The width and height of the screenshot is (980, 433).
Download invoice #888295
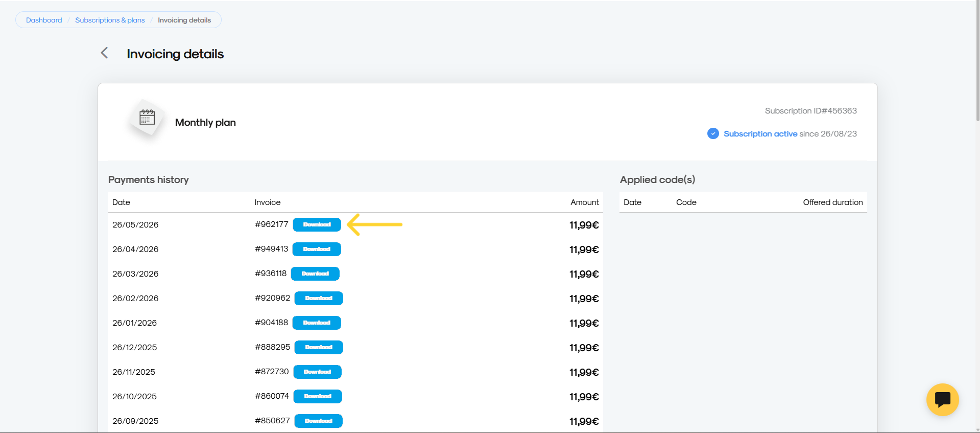point(319,347)
